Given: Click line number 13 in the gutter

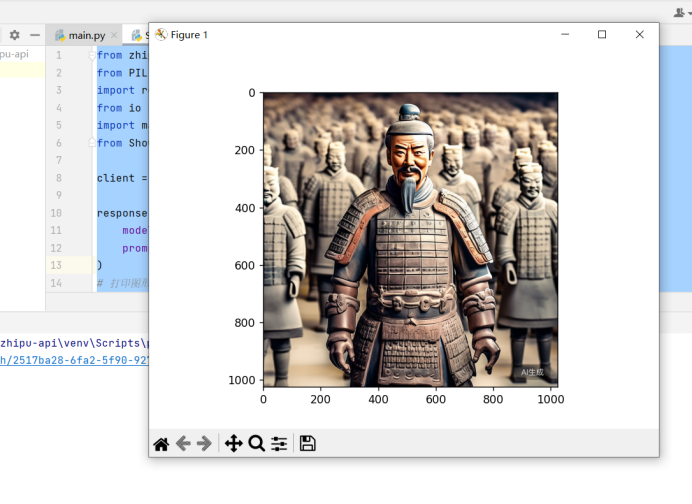Looking at the screenshot, I should click(x=56, y=265).
